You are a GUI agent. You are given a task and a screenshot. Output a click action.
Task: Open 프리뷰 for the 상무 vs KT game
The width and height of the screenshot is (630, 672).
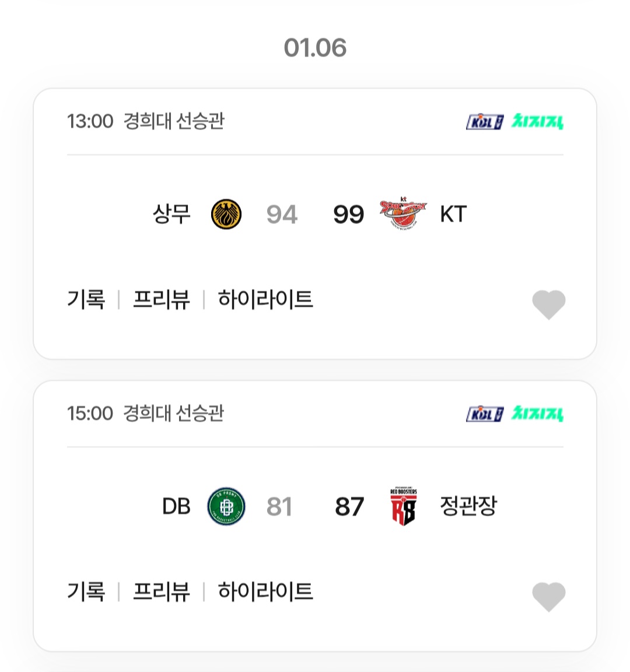tap(162, 300)
